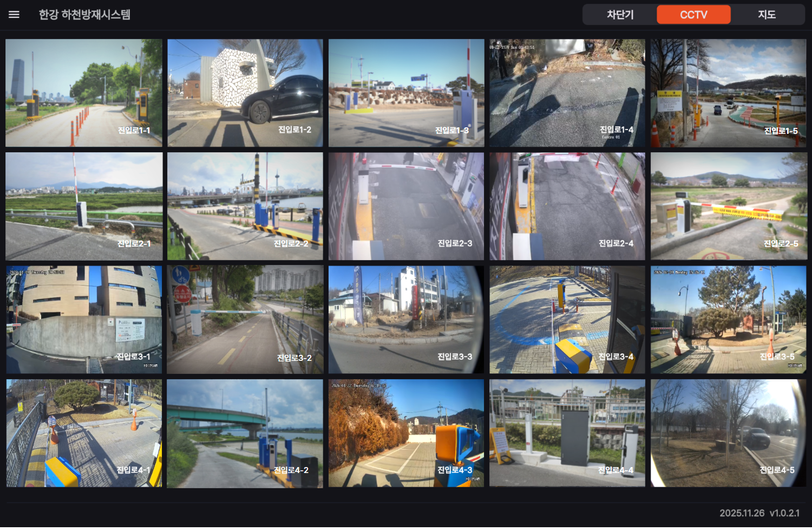This screenshot has width=812, height=531.
Task: Open the 진입로3-4 camera thumbnail
Action: 567,320
